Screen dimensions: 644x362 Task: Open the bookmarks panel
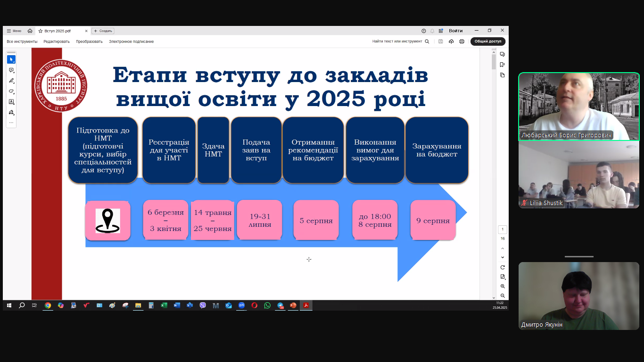(x=503, y=65)
